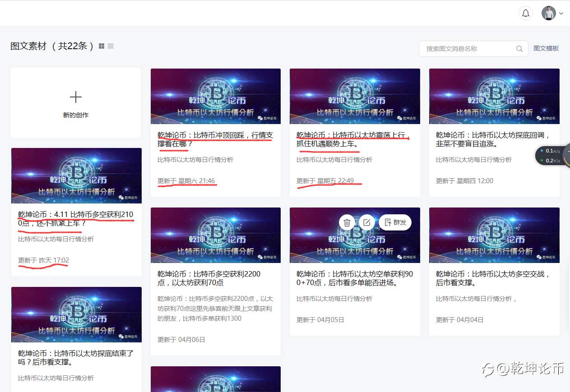Image resolution: width=570 pixels, height=392 pixels.
Task: Click timestamp 更新于 04月05日
Action: tap(320, 320)
